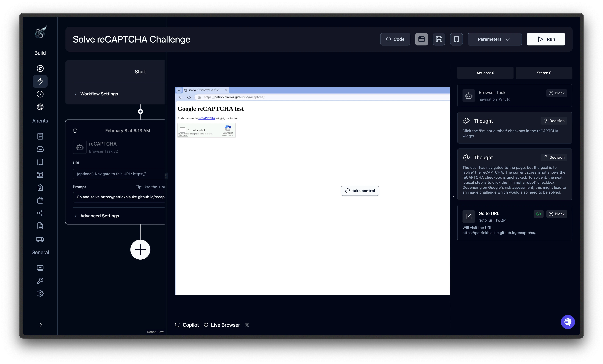Image resolution: width=603 pixels, height=364 pixels.
Task: Click the compass Discover icon in sidebar
Action: (40, 69)
